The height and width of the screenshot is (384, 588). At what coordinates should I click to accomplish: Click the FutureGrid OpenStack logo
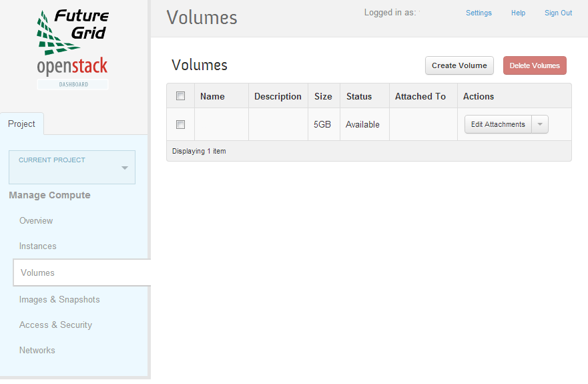click(72, 49)
